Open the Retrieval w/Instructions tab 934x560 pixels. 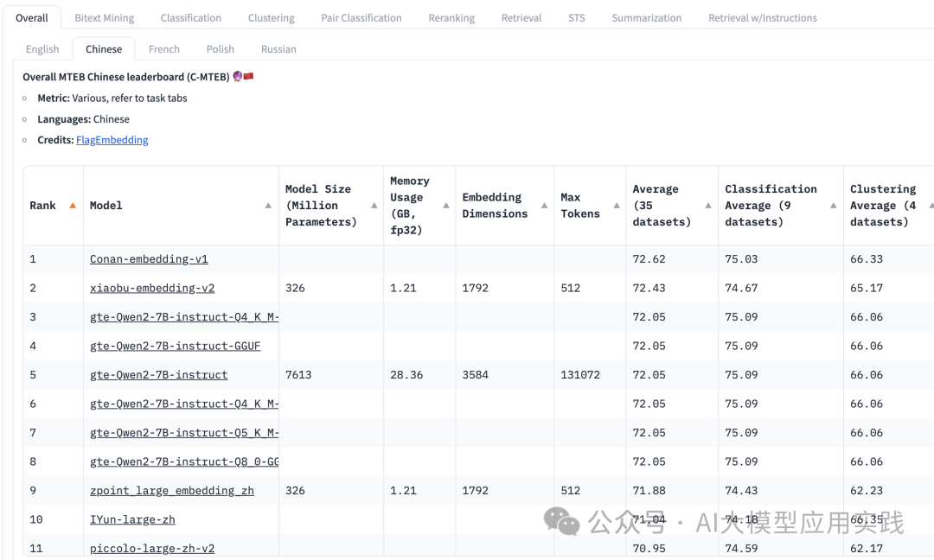tap(762, 17)
